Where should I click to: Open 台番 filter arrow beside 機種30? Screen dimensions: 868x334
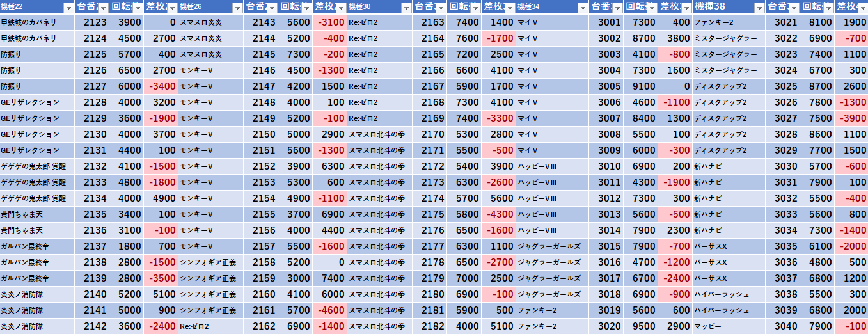coord(440,8)
